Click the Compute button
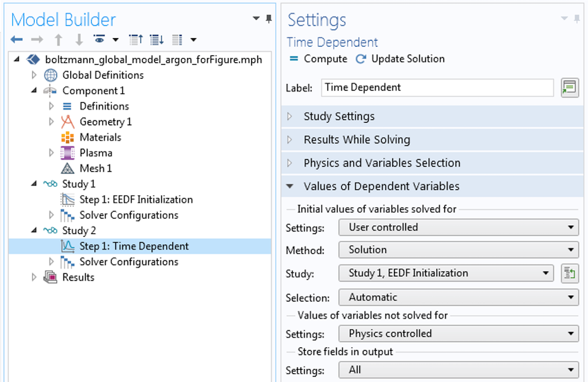Viewport: 588px width, 382px height. coord(319,59)
